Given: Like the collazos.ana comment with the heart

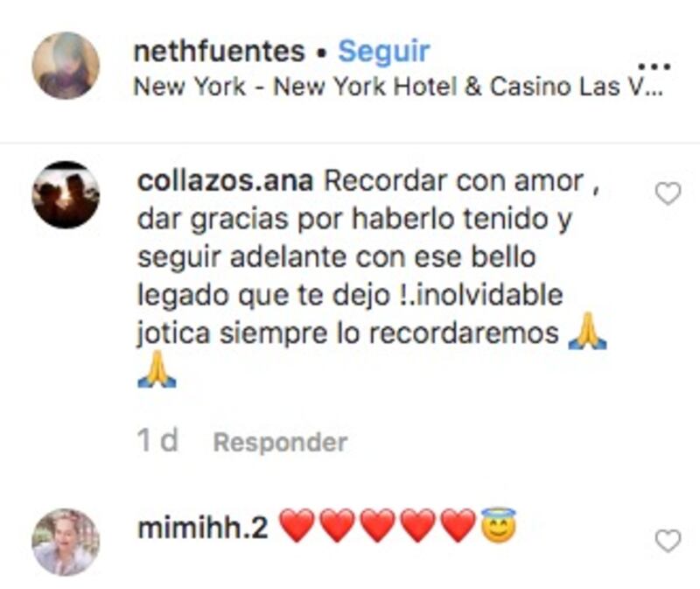Looking at the screenshot, I should click(668, 193).
